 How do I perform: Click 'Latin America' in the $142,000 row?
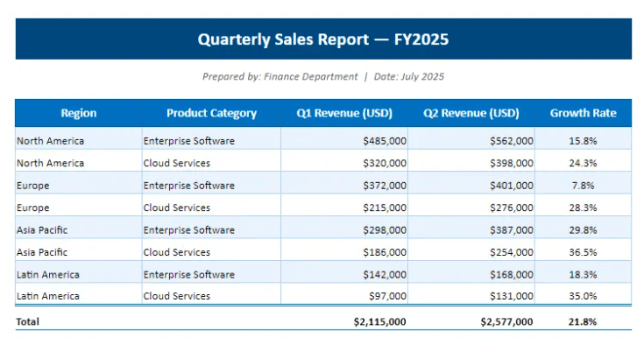tap(48, 274)
